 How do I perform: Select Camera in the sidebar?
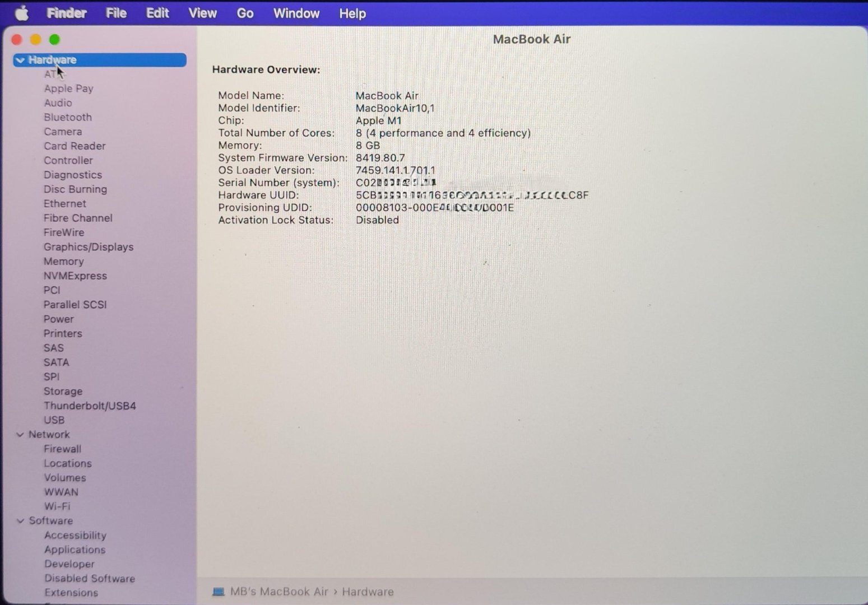coord(63,132)
